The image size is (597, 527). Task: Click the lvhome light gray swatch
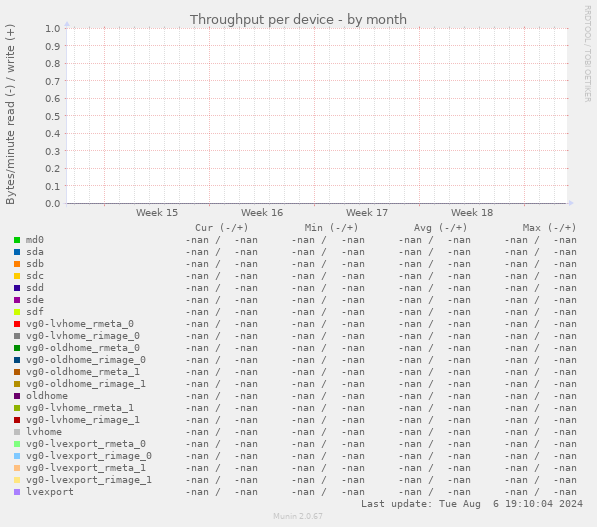coord(17,432)
